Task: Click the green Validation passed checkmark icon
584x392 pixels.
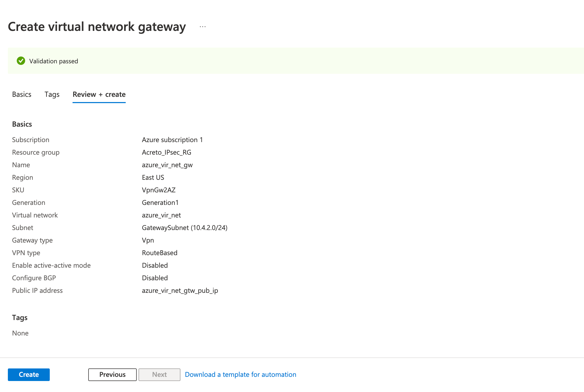Action: point(21,61)
